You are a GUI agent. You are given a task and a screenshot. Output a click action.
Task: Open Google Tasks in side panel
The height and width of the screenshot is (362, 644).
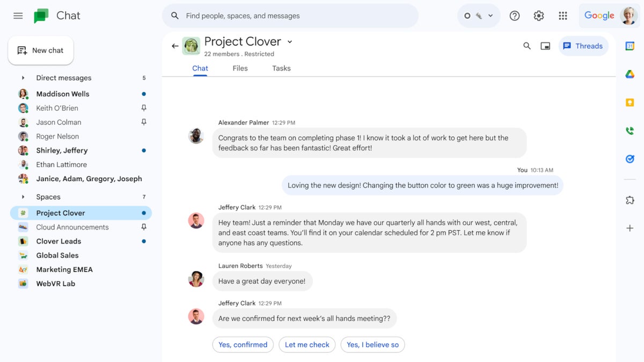pos(630,159)
